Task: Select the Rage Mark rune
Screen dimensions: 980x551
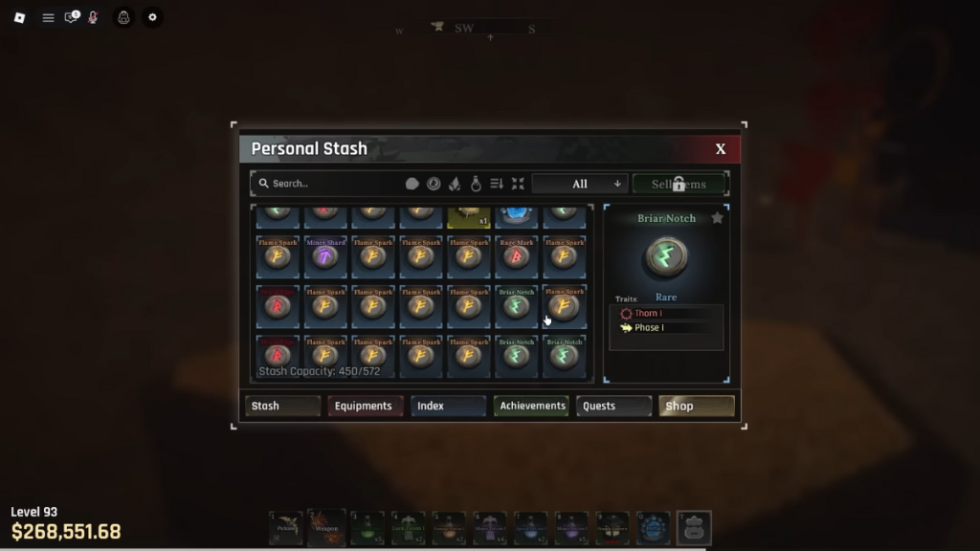Action: click(x=516, y=256)
